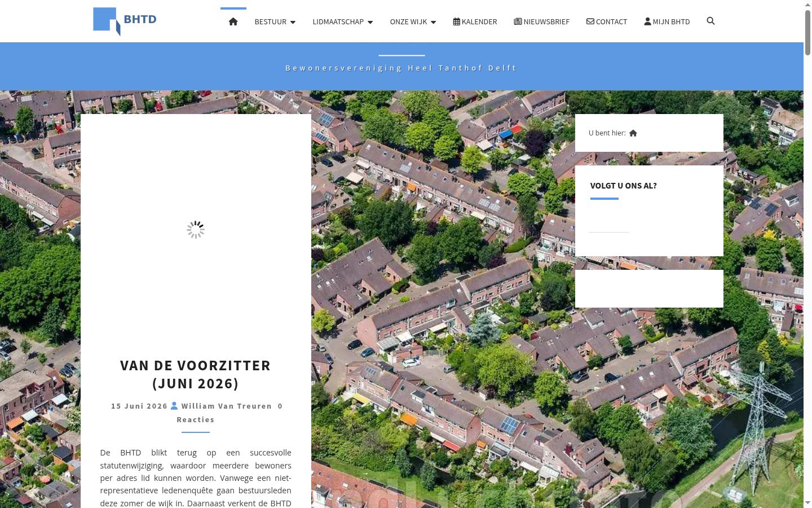
Task: Click the BHTD logo
Action: (125, 21)
